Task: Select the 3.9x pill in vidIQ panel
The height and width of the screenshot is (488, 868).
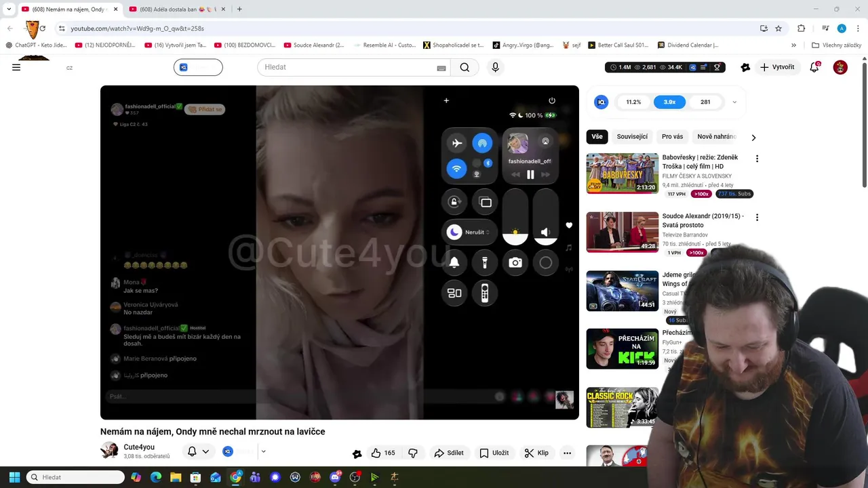Action: pyautogui.click(x=669, y=102)
